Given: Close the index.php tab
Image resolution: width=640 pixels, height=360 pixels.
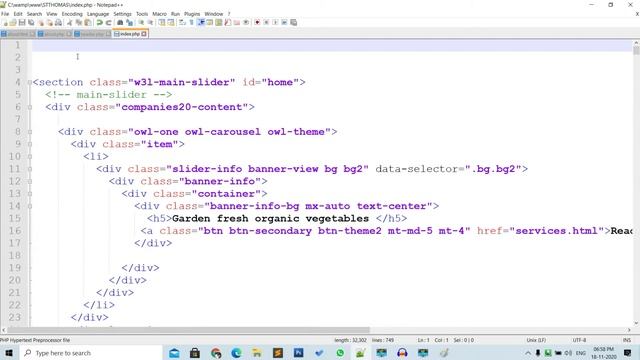Looking at the screenshot, I should (x=144, y=34).
